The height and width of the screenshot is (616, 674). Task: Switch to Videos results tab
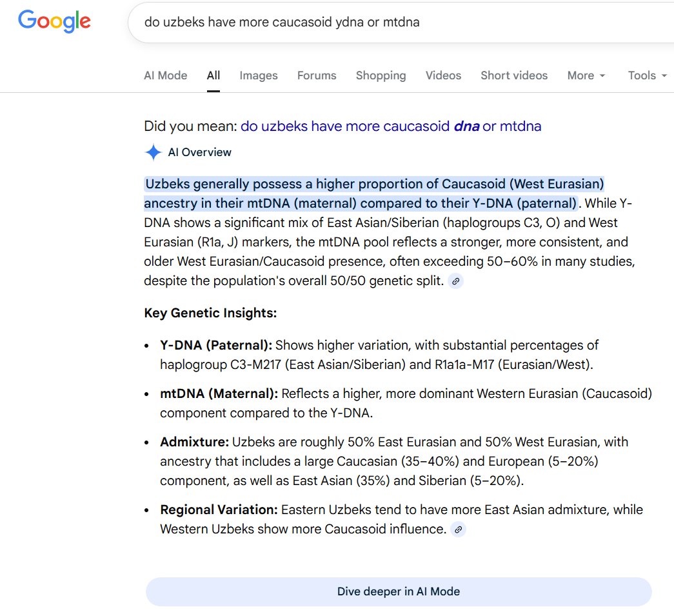click(x=443, y=75)
